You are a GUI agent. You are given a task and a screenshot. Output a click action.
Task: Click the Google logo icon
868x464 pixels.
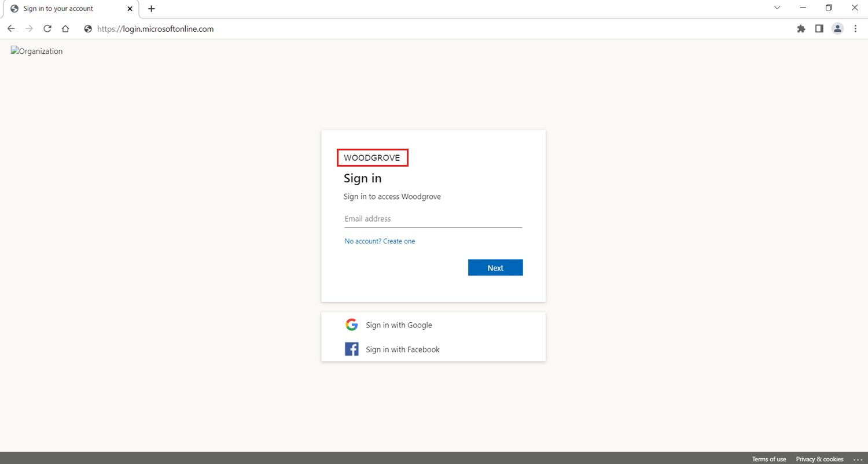point(351,325)
